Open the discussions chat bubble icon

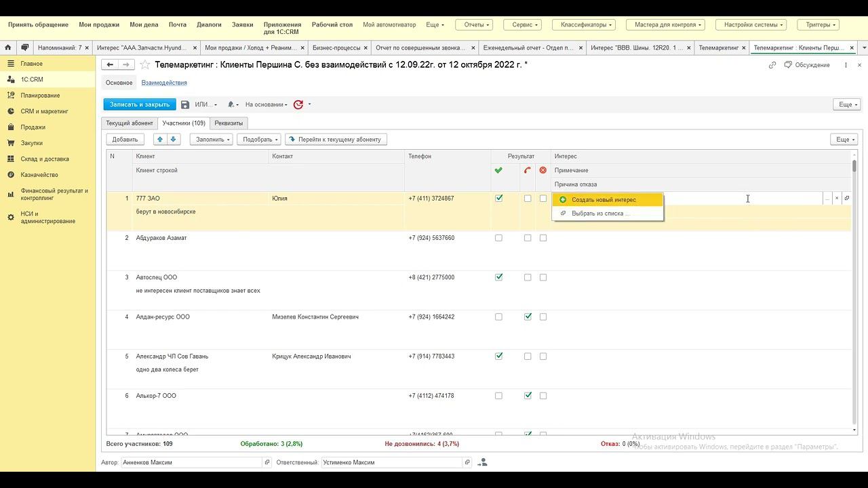24,48
